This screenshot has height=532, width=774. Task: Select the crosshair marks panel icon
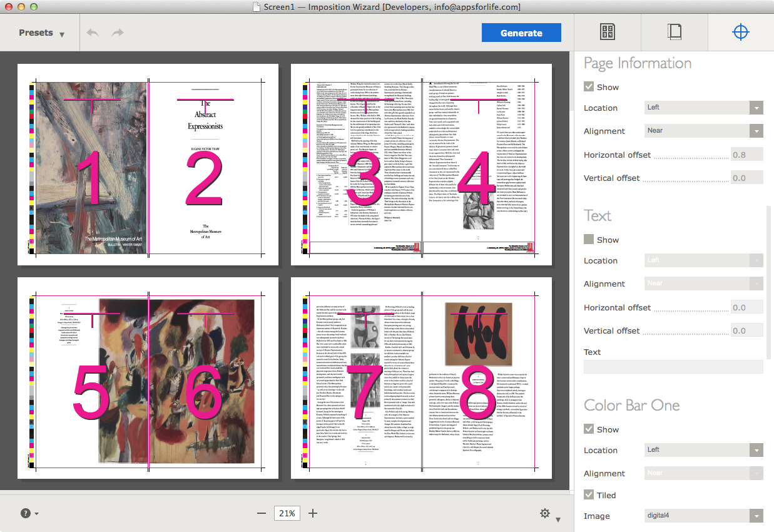740,31
